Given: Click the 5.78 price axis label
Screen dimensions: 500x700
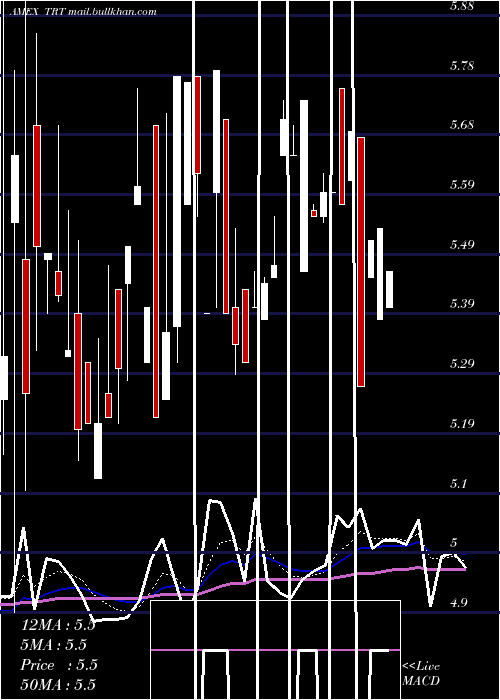Looking at the screenshot, I should 462,66.
